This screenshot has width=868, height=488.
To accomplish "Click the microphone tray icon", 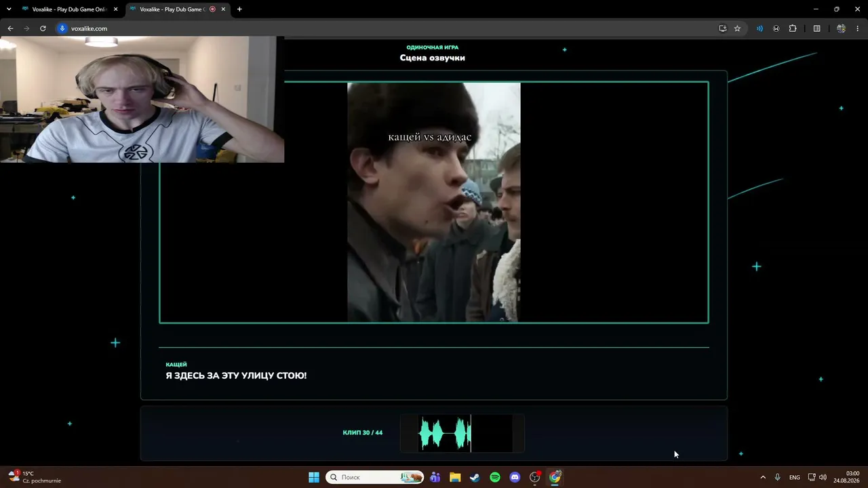I will coord(778,477).
